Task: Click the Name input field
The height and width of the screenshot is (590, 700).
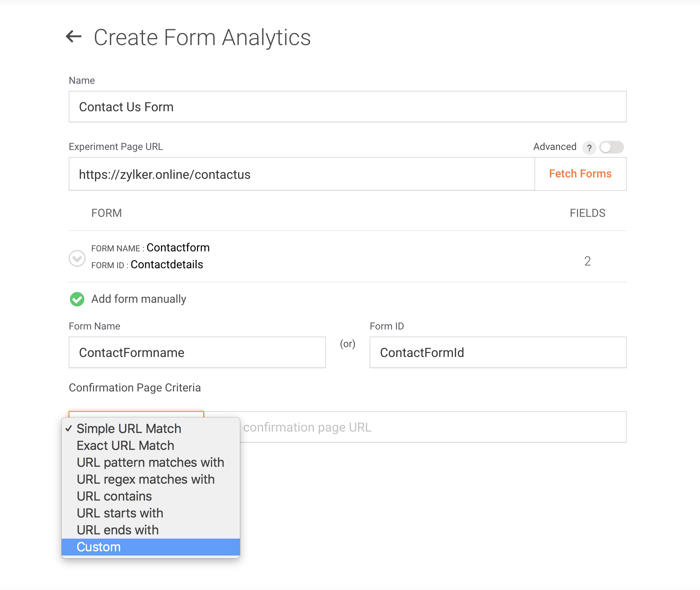Action: (x=347, y=107)
